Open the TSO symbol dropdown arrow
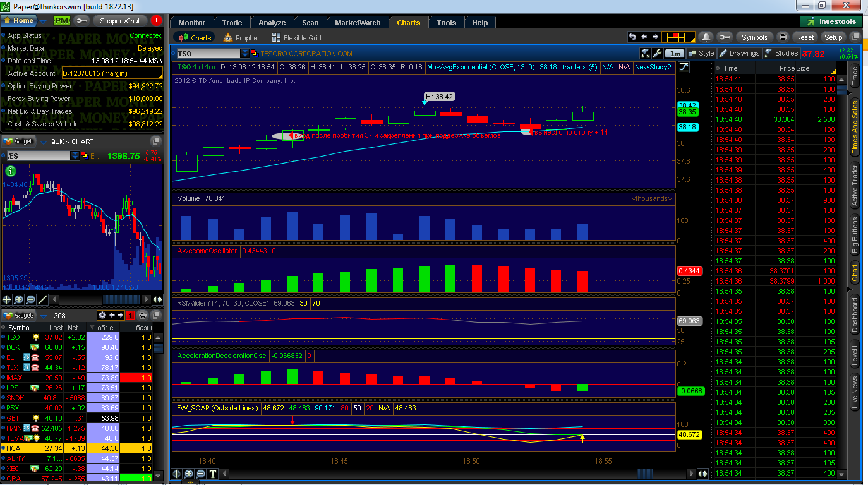 245,54
